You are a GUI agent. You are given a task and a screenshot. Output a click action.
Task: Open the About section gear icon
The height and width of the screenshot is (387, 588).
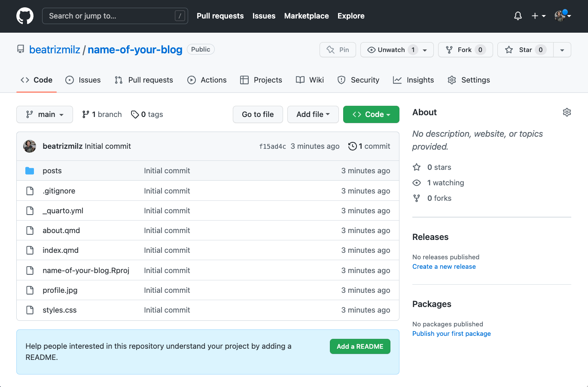567,112
